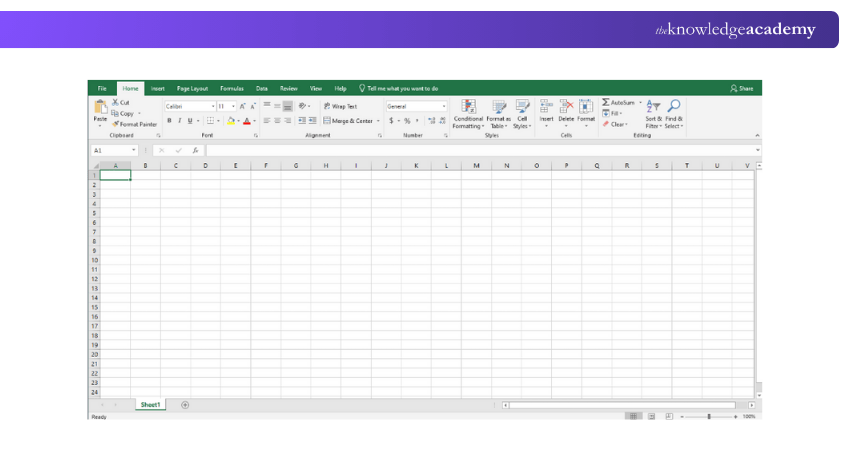Switch to the Page Layout tab
The width and height of the screenshot is (850, 450).
pos(192,88)
